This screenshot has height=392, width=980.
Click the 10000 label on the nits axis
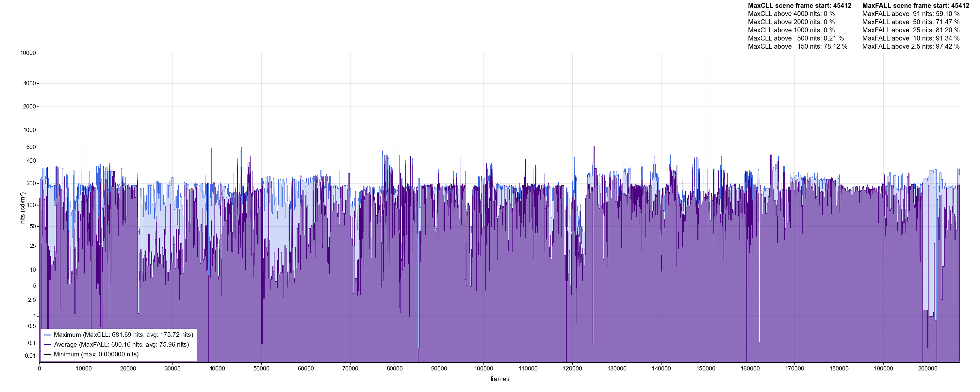point(28,53)
